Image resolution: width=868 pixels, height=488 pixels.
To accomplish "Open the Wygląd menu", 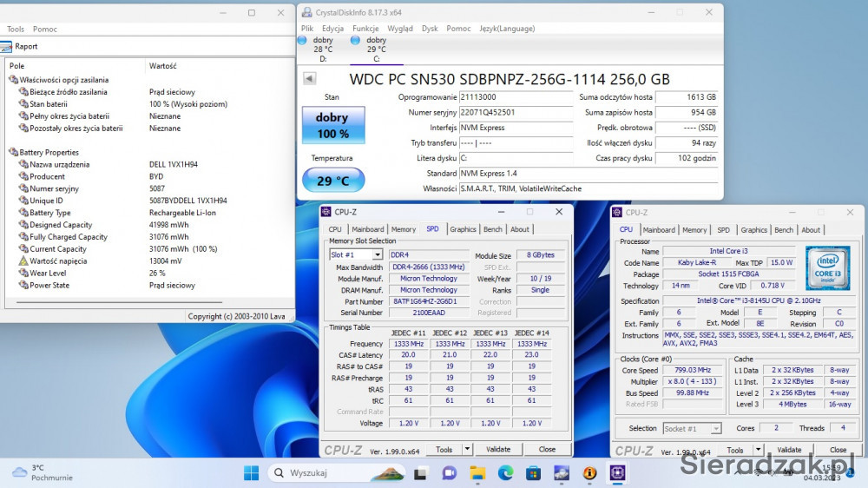I will pos(399,29).
